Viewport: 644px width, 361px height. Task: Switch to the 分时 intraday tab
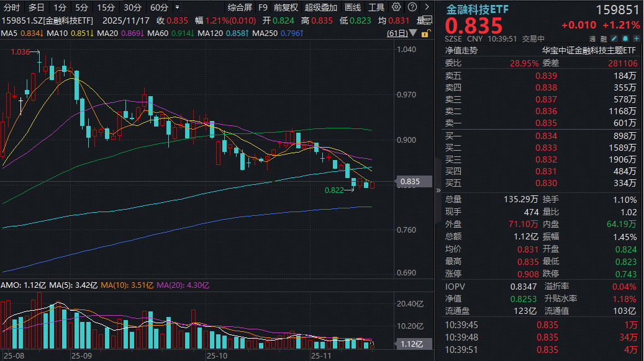pyautogui.click(x=12, y=7)
